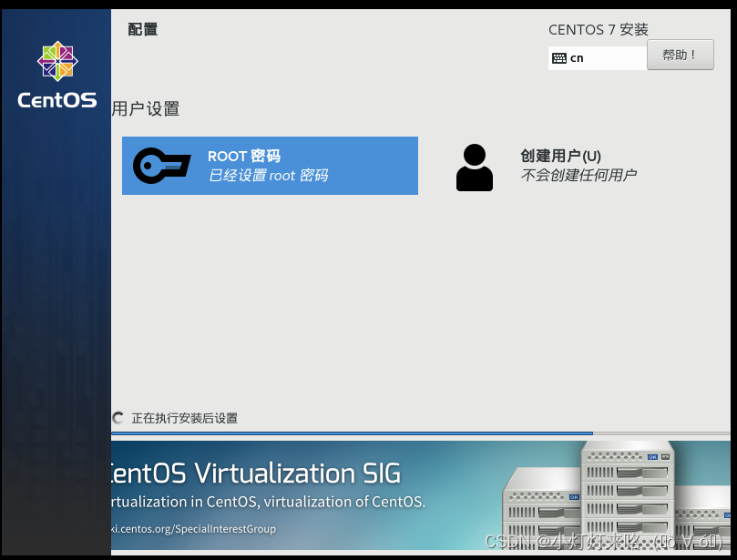The width and height of the screenshot is (737, 560).
Task: Click the 已经设置 root 密码 status text
Action: pos(271,176)
